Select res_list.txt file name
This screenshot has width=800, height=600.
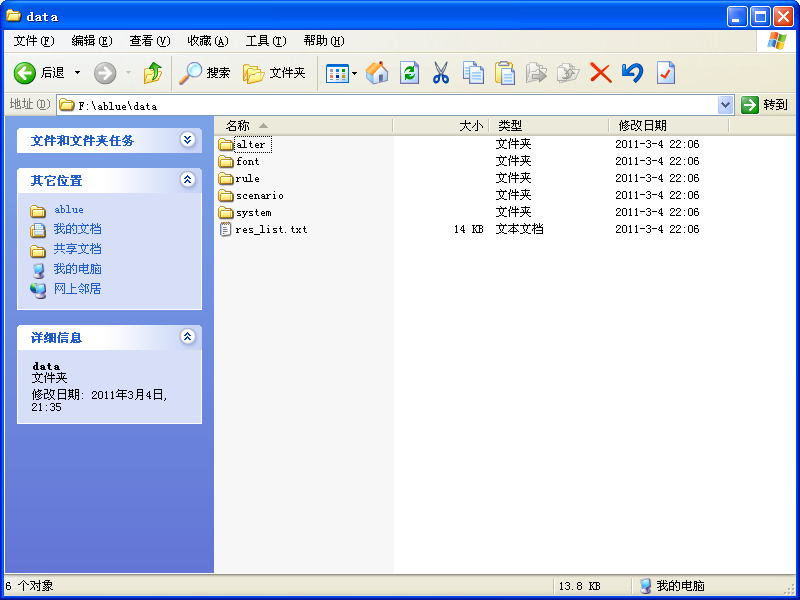(271, 230)
